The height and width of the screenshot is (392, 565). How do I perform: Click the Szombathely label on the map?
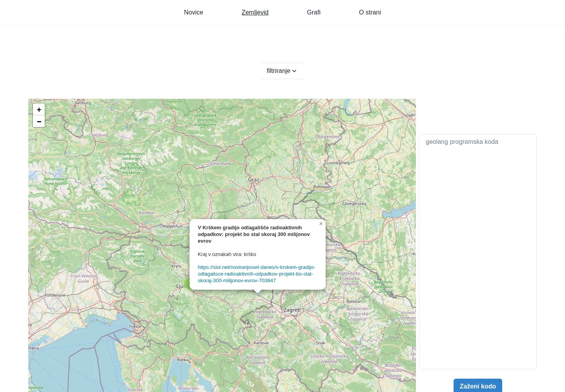[x=338, y=163]
